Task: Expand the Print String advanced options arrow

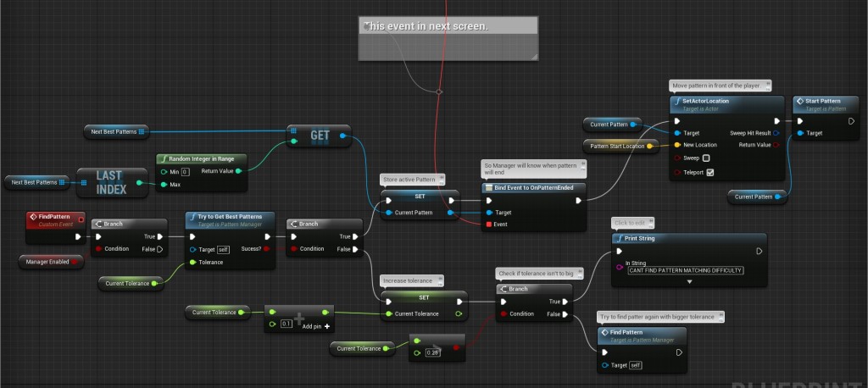Action: (689, 282)
